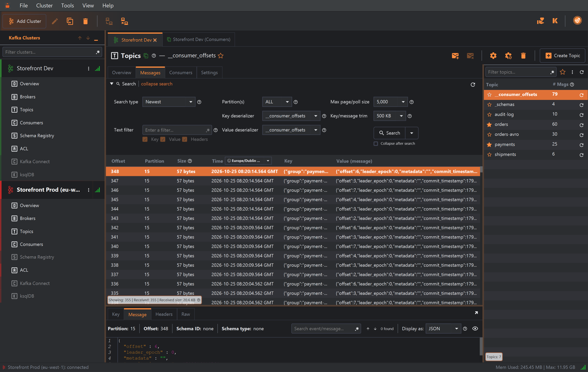Click the clone cluster icon in toolbar
This screenshot has width=588, height=372.
pyautogui.click(x=70, y=21)
